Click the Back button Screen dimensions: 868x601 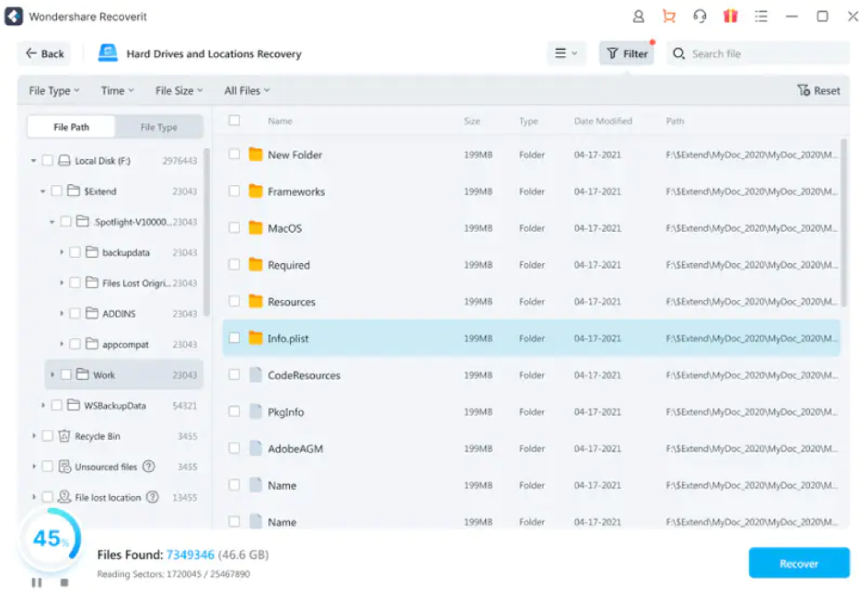tap(44, 53)
